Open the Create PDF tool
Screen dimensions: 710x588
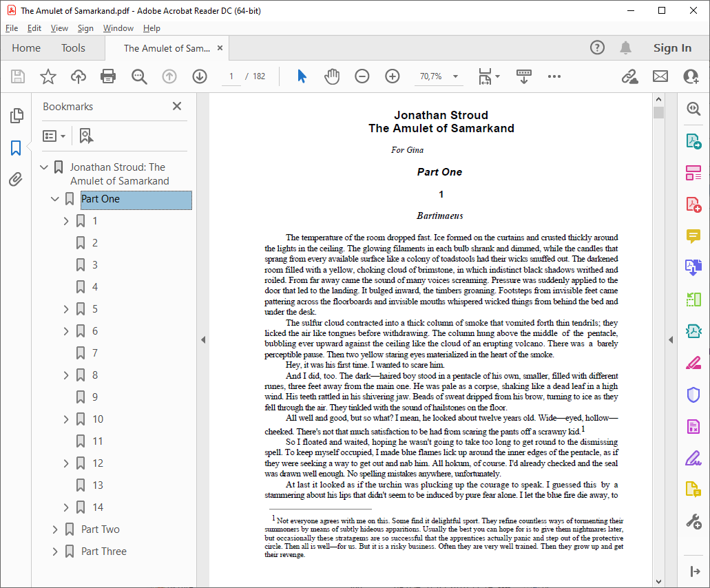click(x=693, y=204)
